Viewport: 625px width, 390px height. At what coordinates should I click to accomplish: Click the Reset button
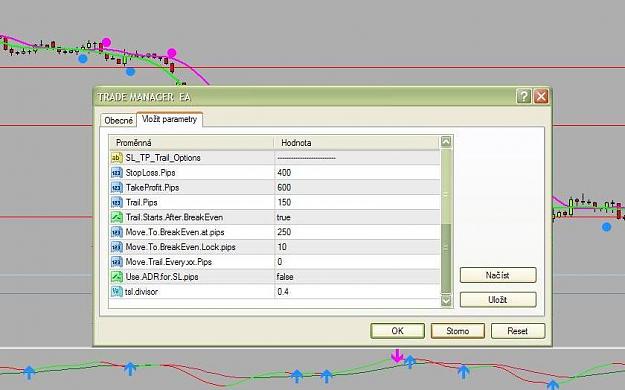pos(518,331)
